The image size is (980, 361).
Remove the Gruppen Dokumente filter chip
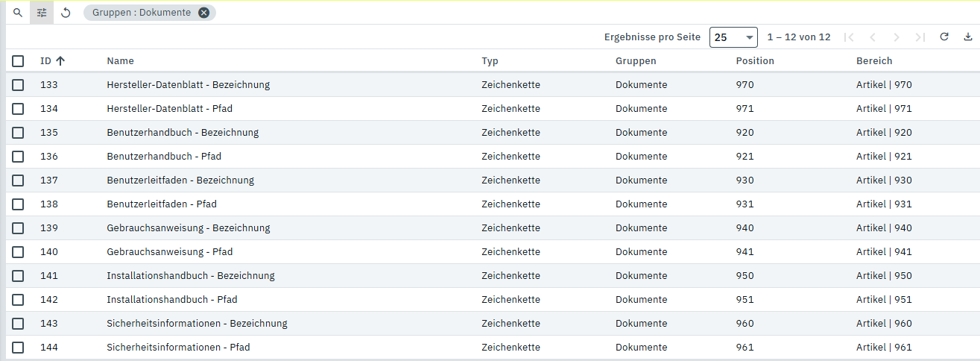tap(203, 13)
